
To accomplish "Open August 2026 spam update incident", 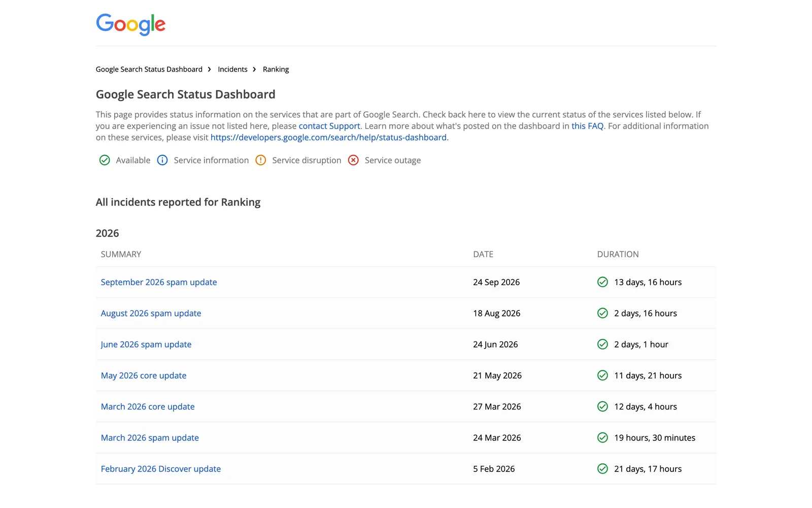I will [x=151, y=313].
